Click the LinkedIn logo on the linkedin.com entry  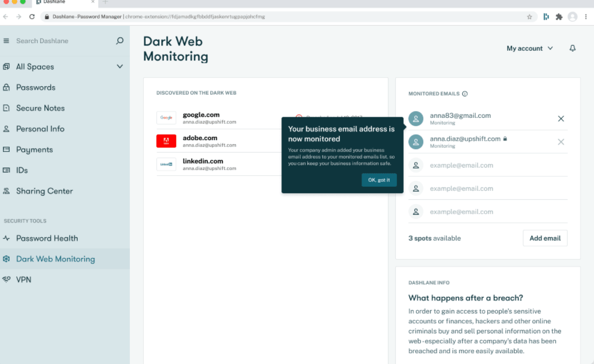166,163
